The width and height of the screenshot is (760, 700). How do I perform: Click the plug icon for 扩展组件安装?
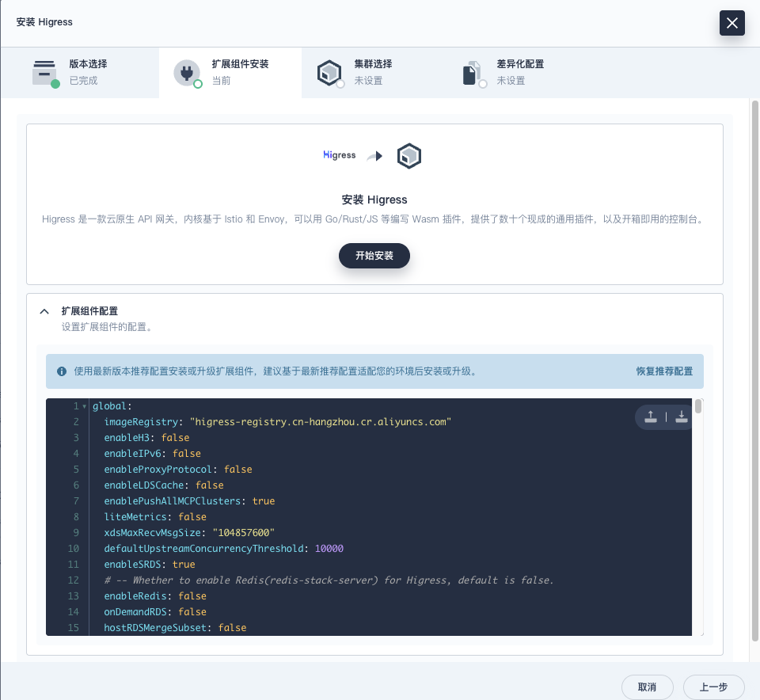187,72
